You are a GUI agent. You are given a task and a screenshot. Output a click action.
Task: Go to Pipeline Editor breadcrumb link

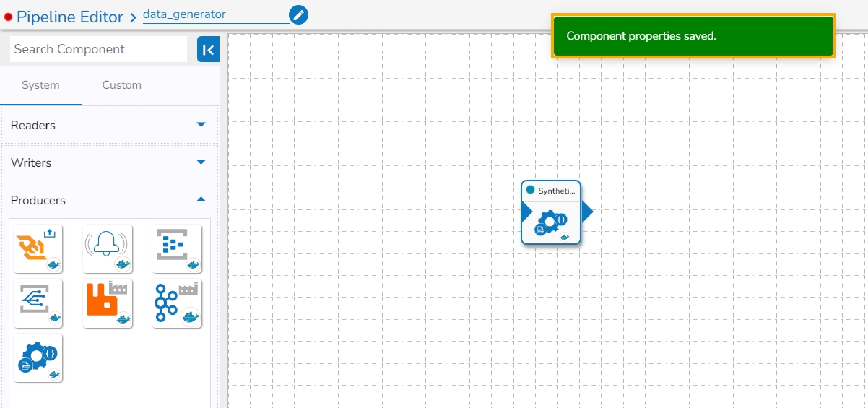point(70,17)
